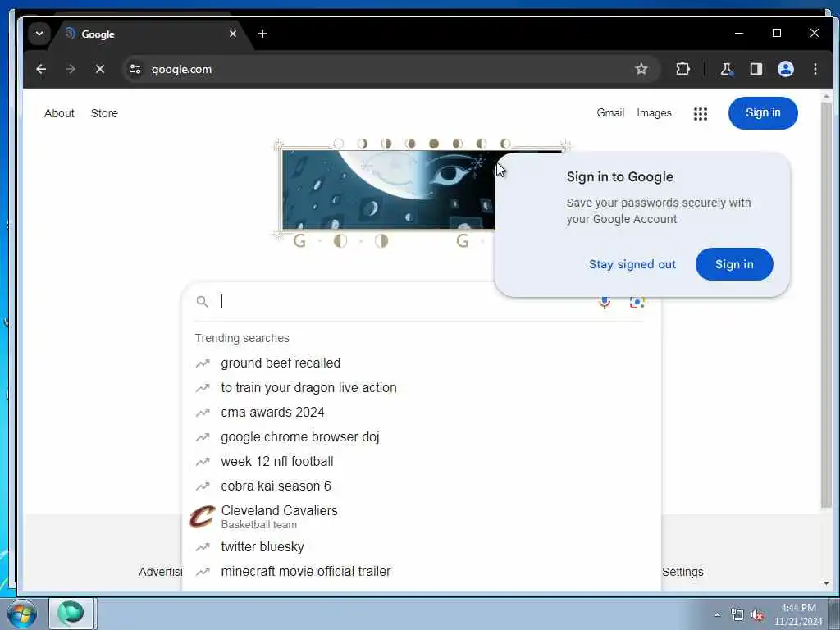This screenshot has height=630, width=840.
Task: Choose Stay signed out
Action: 632,264
